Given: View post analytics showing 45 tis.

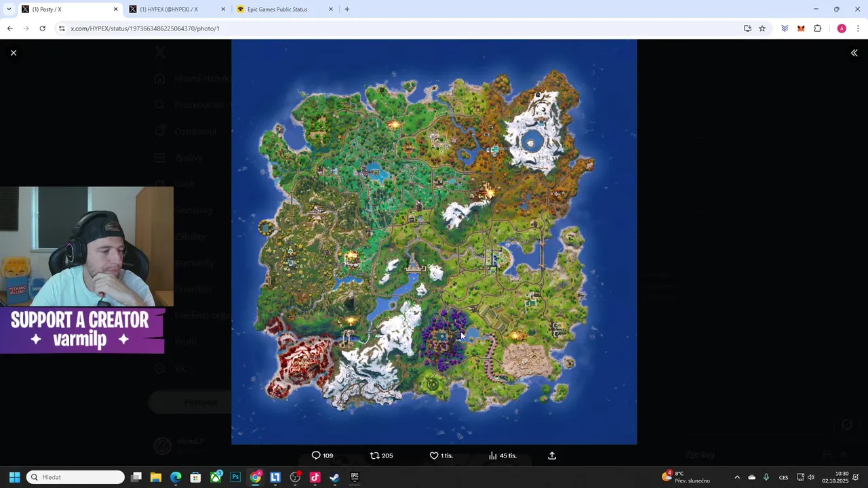Looking at the screenshot, I should pyautogui.click(x=502, y=455).
